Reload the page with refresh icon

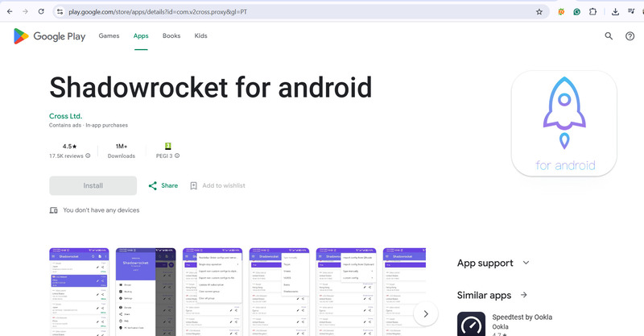click(x=41, y=11)
